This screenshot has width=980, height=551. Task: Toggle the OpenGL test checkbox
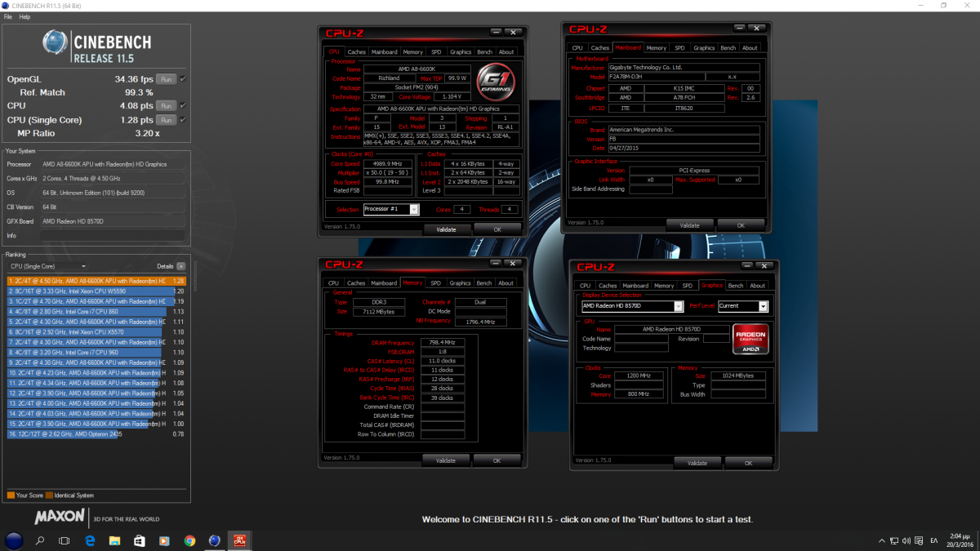coord(182,79)
